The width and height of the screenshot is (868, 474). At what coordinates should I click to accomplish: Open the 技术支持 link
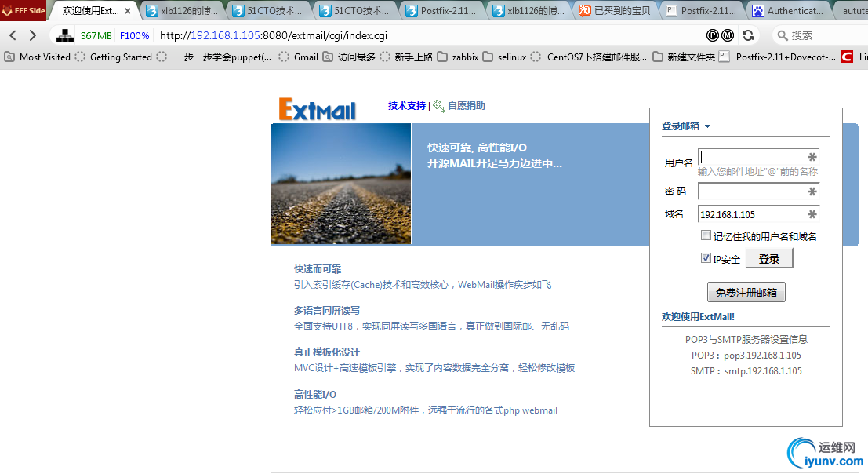(x=407, y=106)
